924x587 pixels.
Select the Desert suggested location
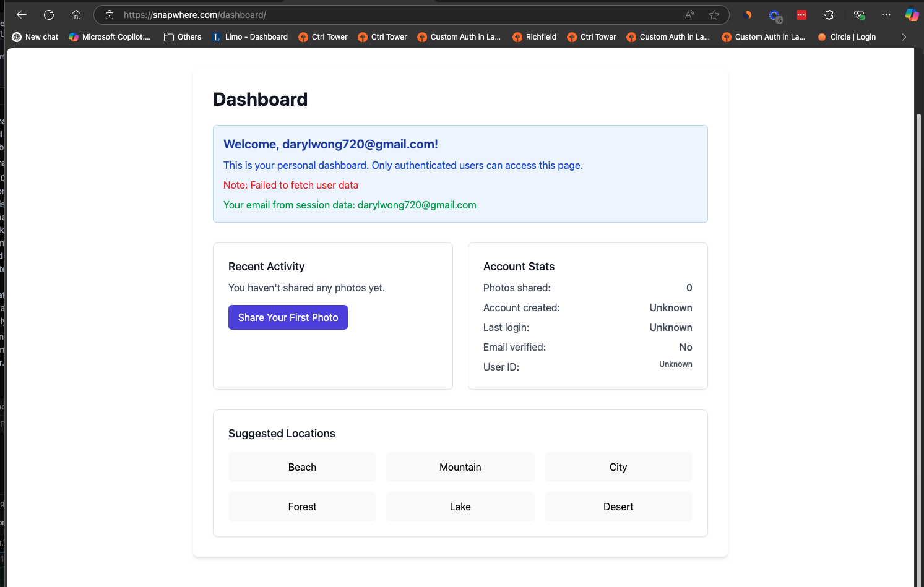pos(618,507)
